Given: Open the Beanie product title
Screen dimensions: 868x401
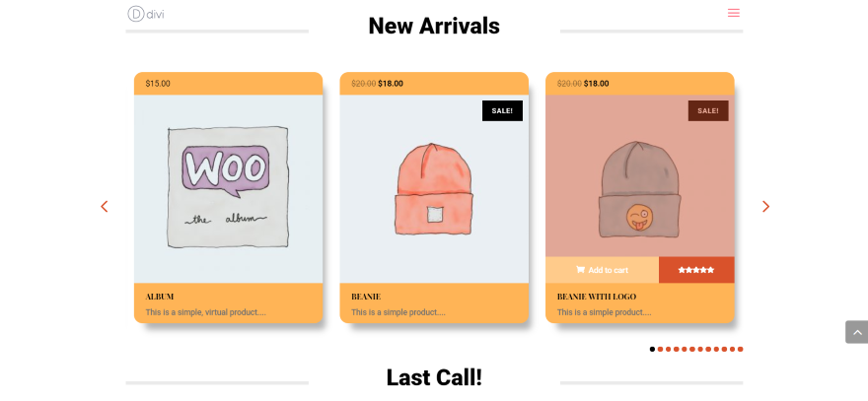Looking at the screenshot, I should (x=365, y=297).
